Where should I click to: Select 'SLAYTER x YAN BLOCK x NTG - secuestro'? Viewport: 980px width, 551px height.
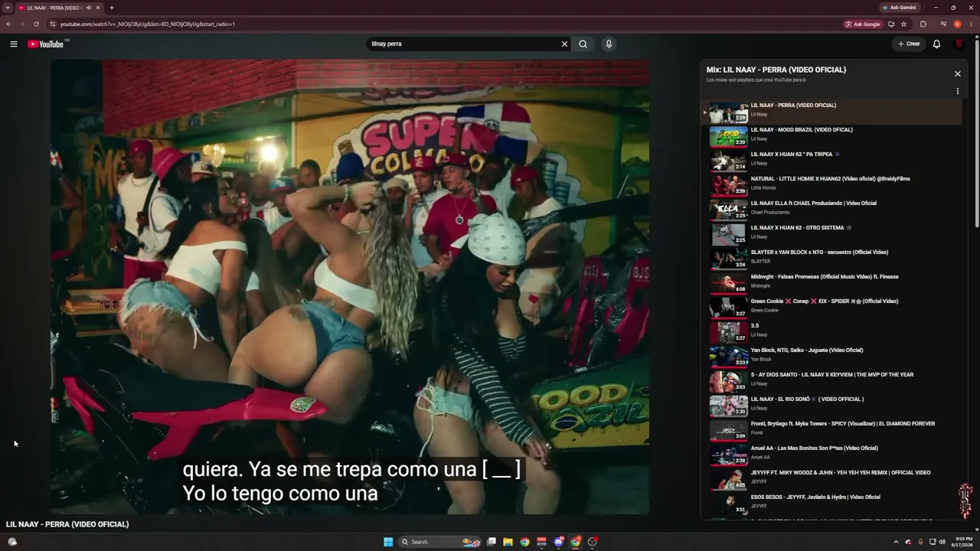point(831,259)
